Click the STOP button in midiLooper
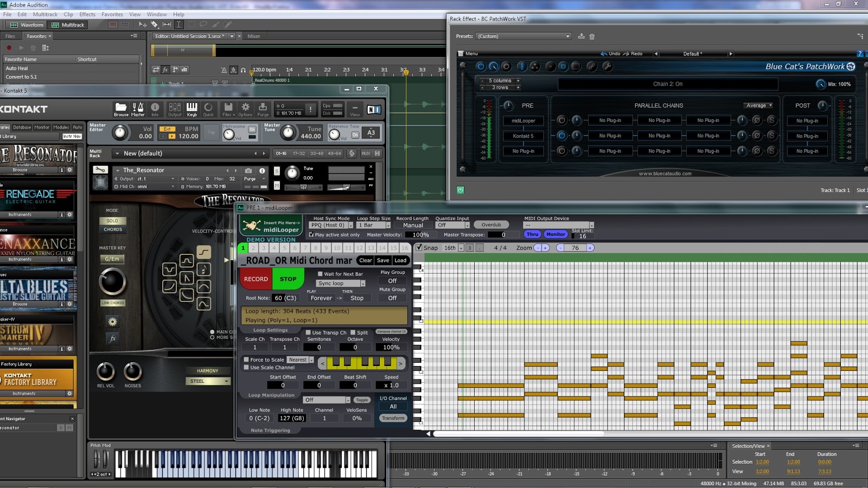The height and width of the screenshot is (488, 868). [x=288, y=279]
